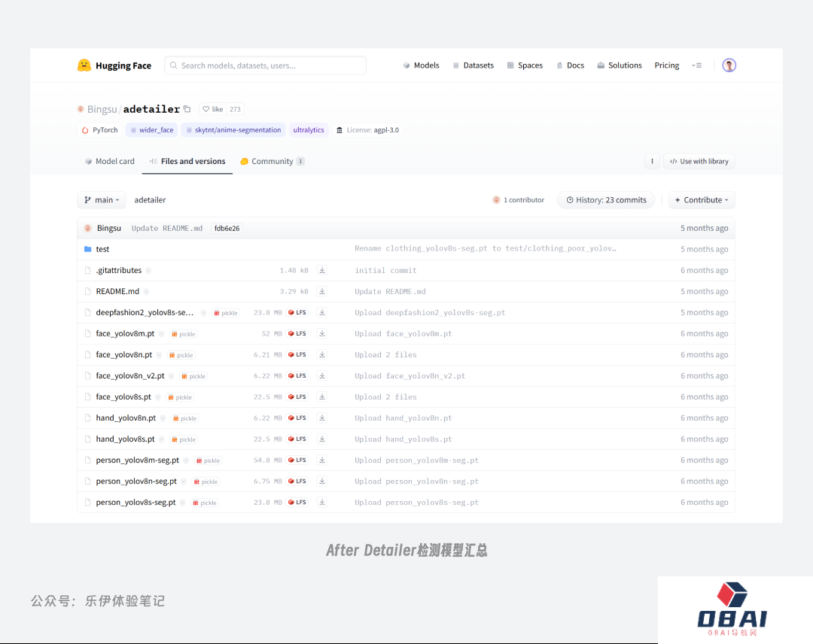Copy the adetailer repository name

(x=187, y=109)
